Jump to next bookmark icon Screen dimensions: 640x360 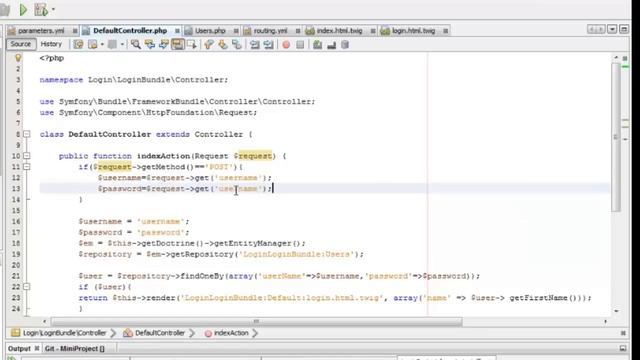coord(223,44)
